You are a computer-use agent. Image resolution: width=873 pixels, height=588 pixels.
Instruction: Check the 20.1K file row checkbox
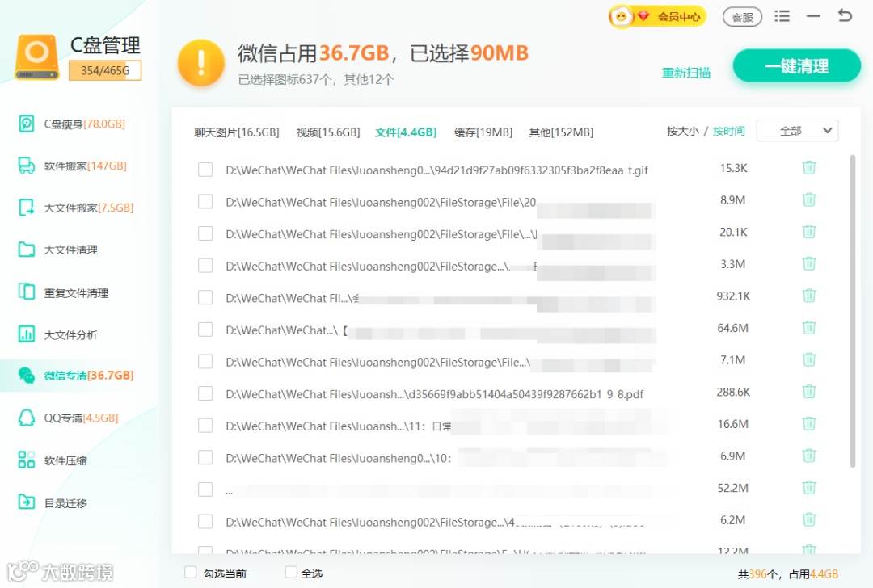205,233
